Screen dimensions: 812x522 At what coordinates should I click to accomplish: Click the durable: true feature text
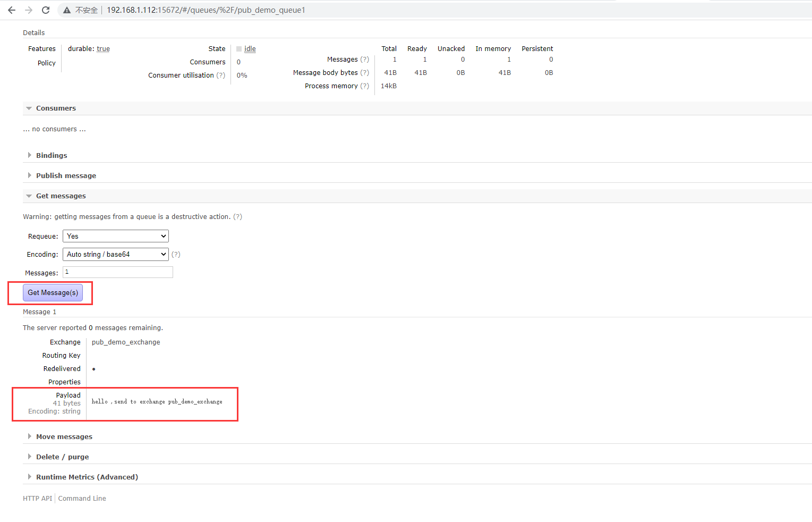(89, 49)
